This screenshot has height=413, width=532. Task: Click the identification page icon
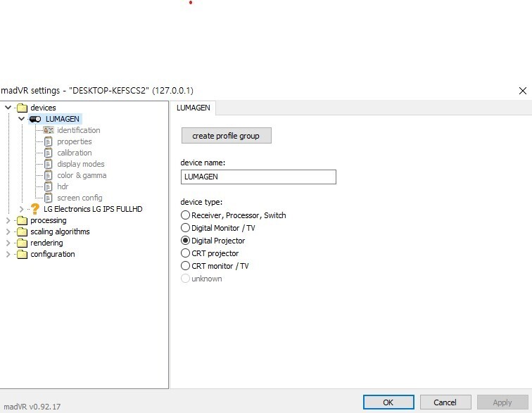[49, 130]
